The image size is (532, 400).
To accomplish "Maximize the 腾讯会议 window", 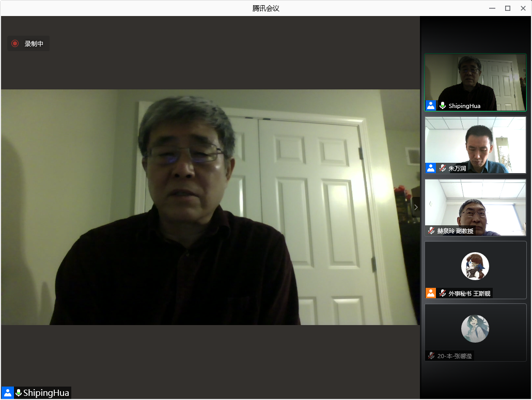I will (x=508, y=8).
